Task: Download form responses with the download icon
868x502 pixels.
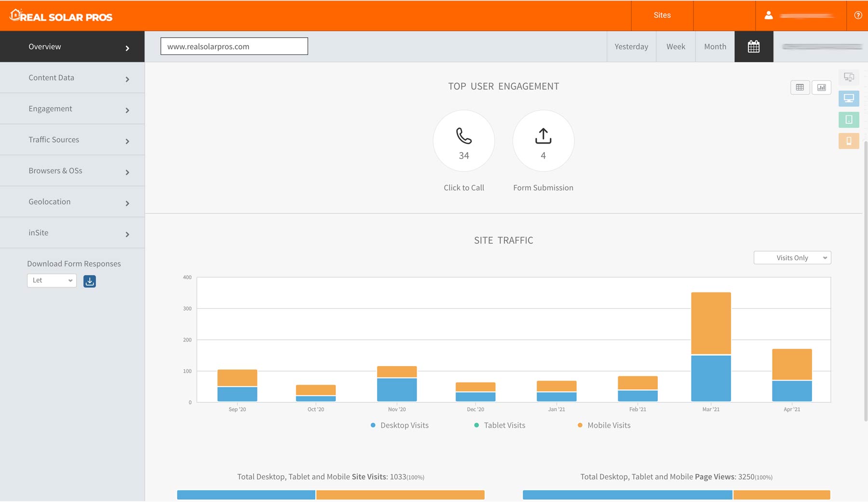Action: coord(90,281)
